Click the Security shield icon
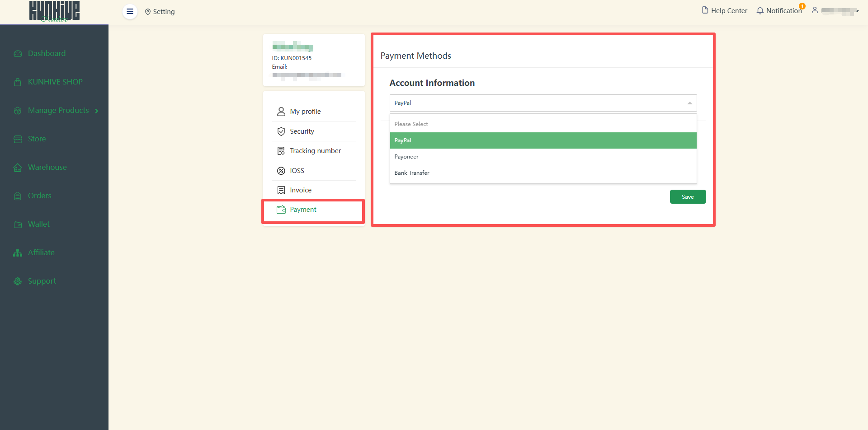The image size is (868, 430). [281, 131]
